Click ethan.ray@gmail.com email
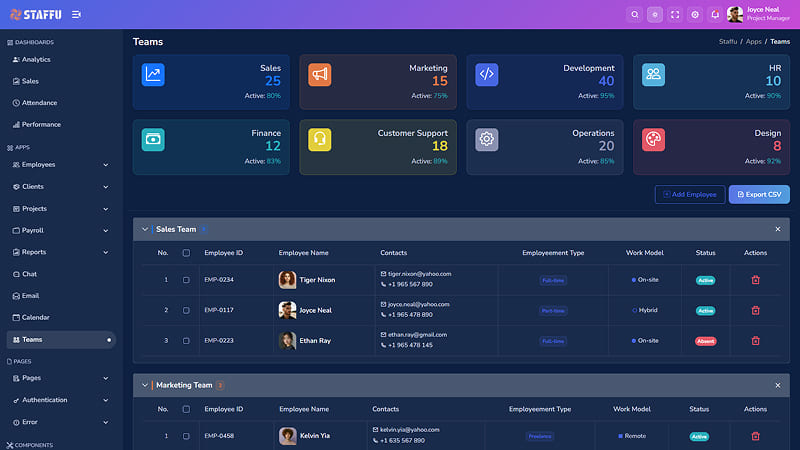Screen dimensions: 800x450 tap(417, 335)
